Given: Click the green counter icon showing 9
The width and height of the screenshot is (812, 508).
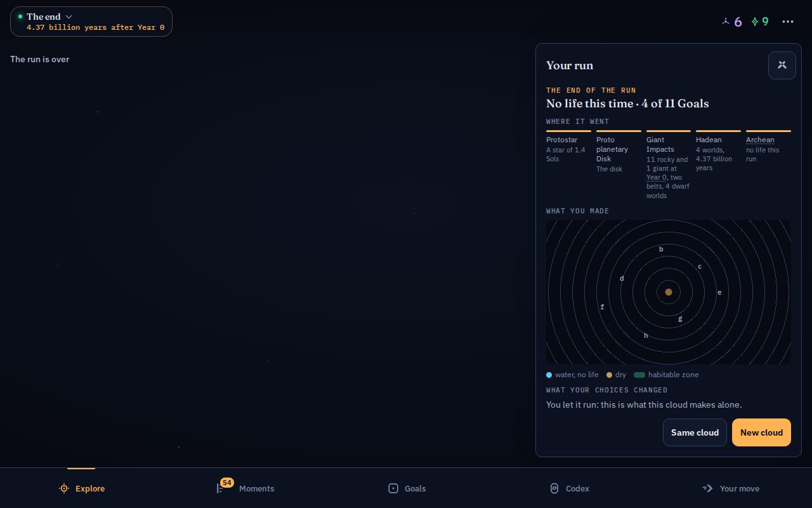Looking at the screenshot, I should [x=755, y=22].
